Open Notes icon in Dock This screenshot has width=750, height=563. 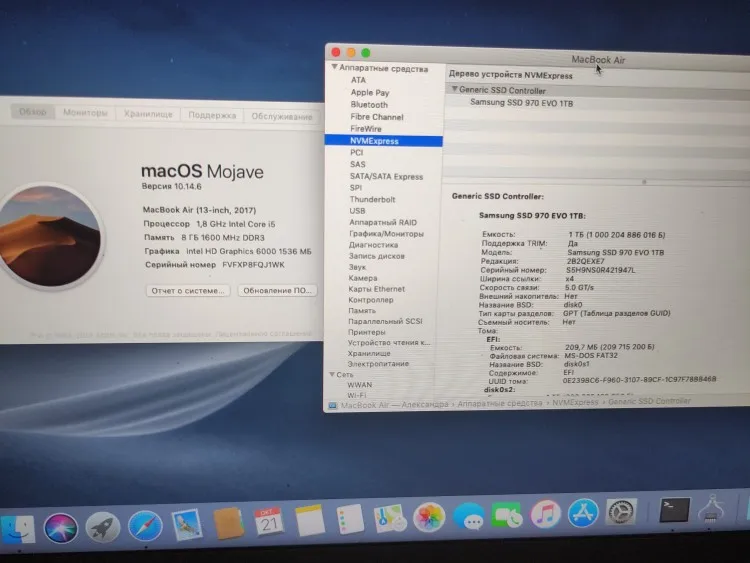click(x=310, y=520)
